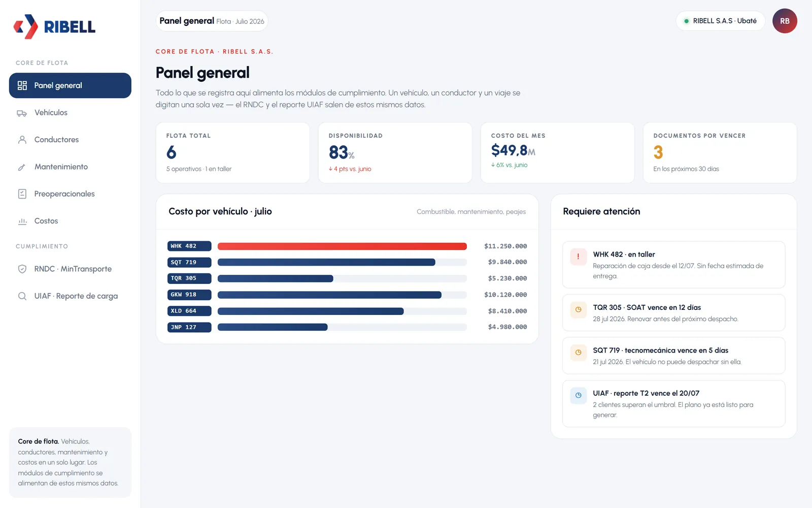Open the WHK 482 en taller alert
The height and width of the screenshot is (508, 812).
click(x=673, y=265)
